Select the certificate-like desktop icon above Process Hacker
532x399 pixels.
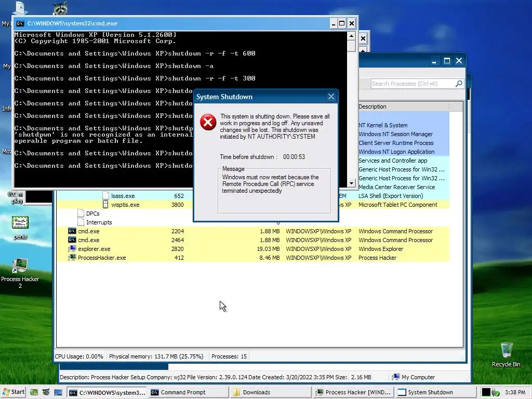tap(20, 223)
